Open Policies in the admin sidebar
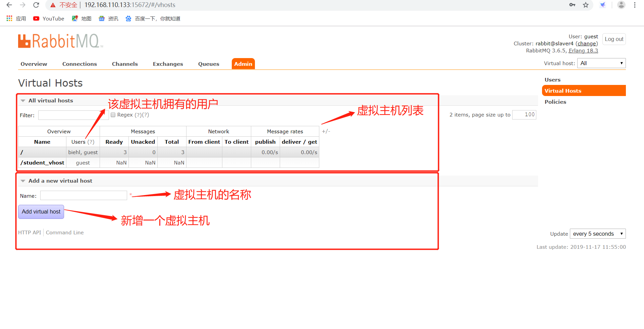Image resolution: width=644 pixels, height=329 pixels. [x=555, y=102]
